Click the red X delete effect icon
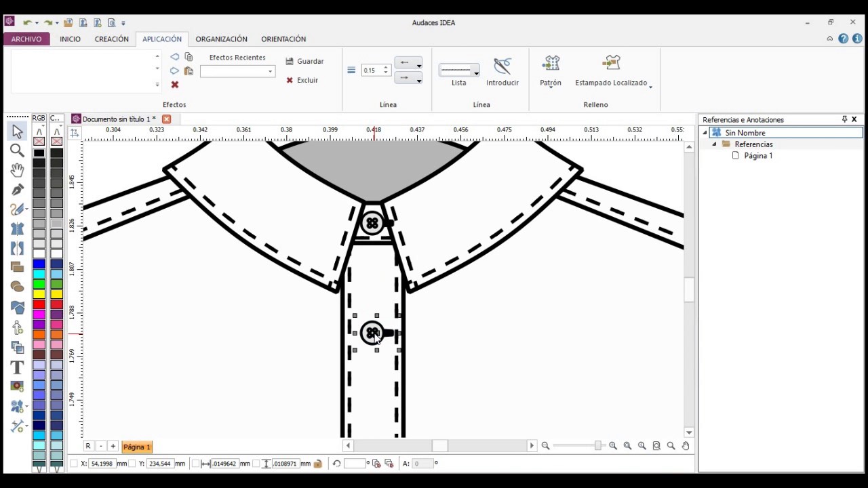The width and height of the screenshot is (868, 488). tap(175, 85)
